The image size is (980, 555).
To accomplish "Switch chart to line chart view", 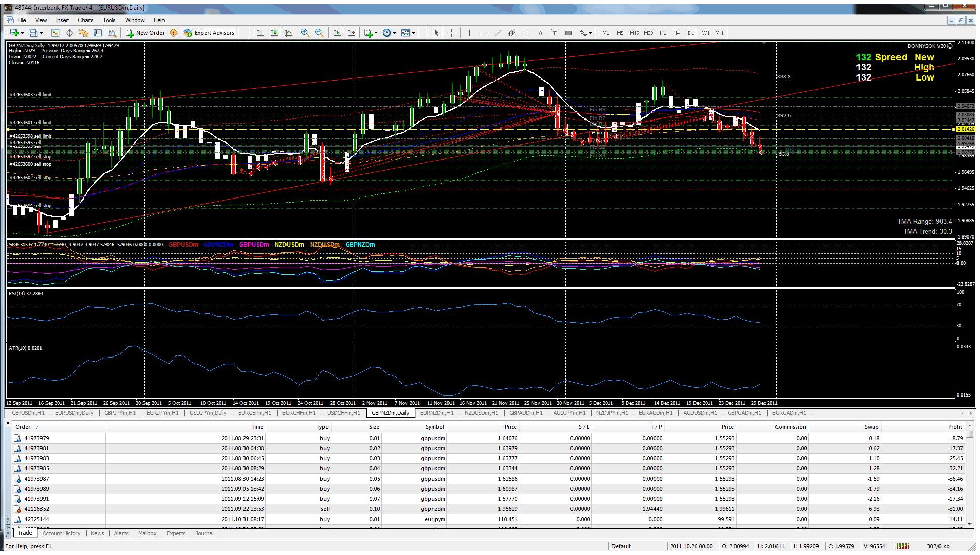I will tap(289, 33).
